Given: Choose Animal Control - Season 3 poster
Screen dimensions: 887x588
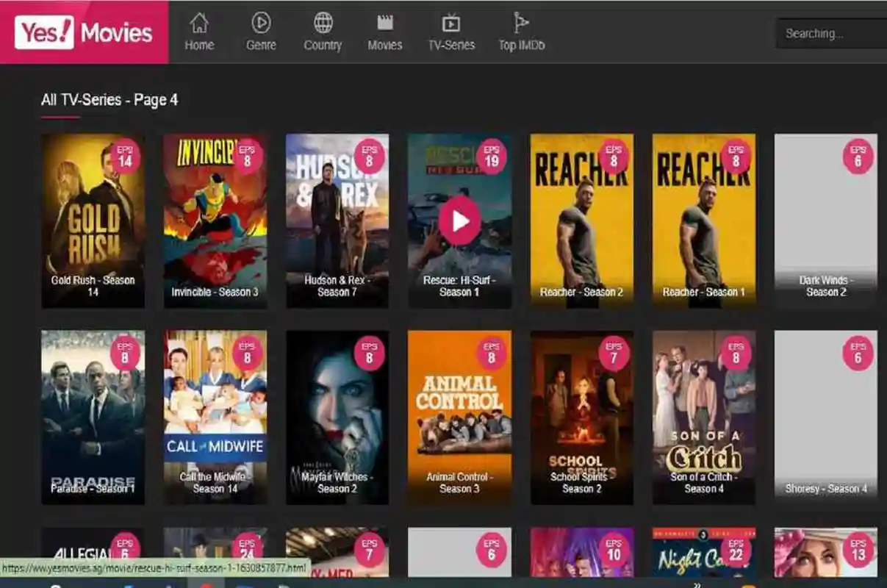Looking at the screenshot, I should pos(459,417).
